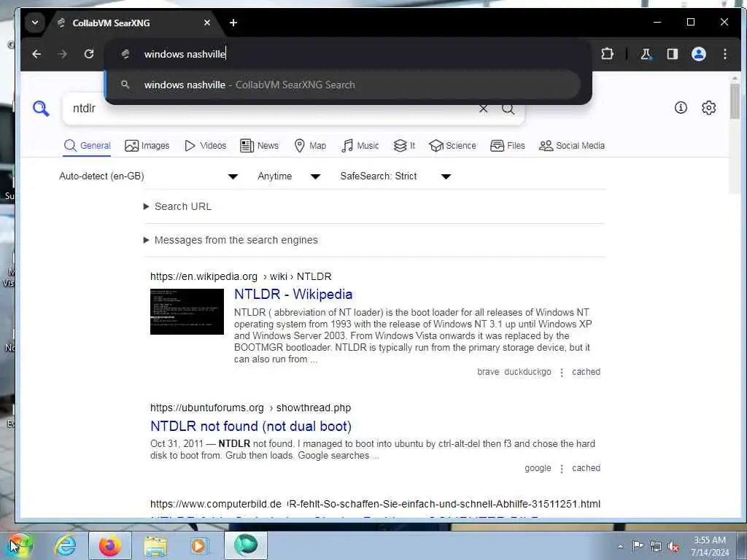Click the brave engine label
The height and width of the screenshot is (560, 747).
488,372
